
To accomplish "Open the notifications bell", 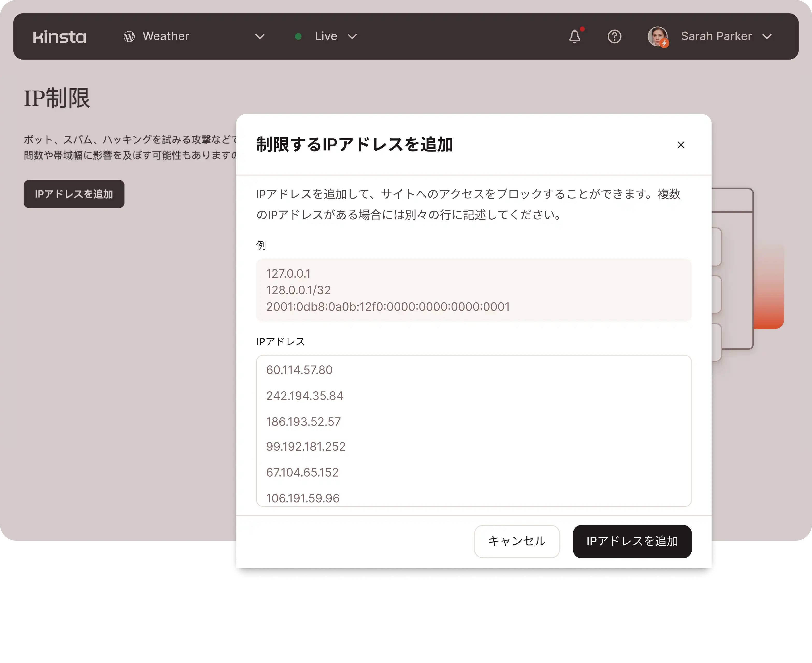I will tap(575, 37).
